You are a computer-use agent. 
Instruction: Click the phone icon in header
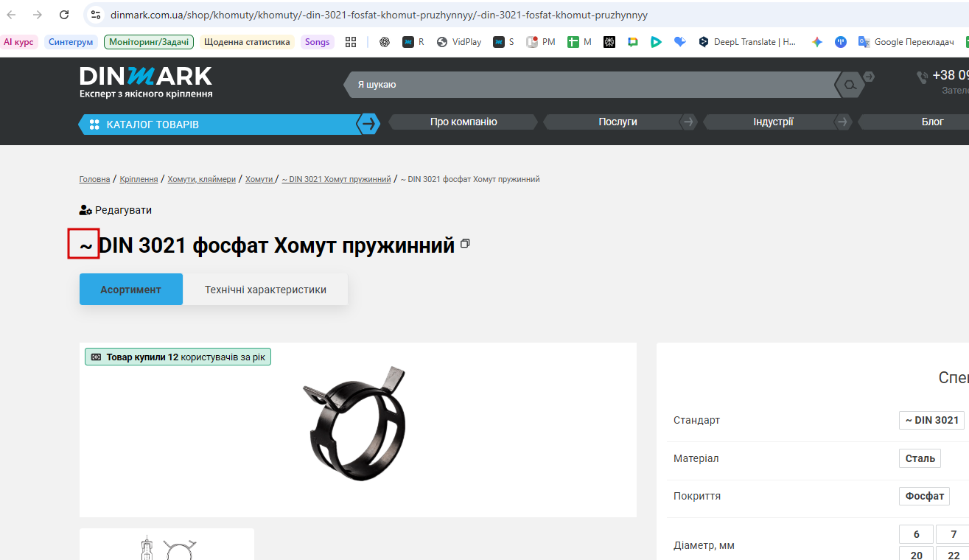922,77
